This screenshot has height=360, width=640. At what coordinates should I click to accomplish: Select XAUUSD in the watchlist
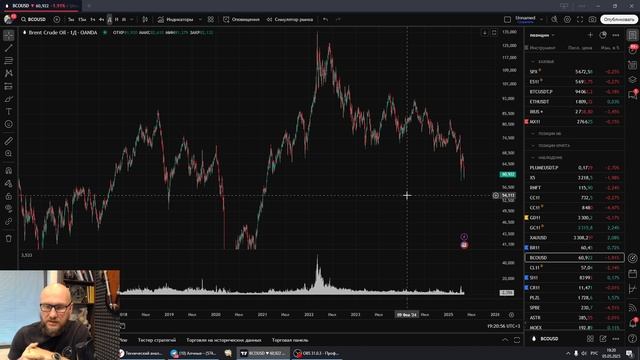point(574,238)
